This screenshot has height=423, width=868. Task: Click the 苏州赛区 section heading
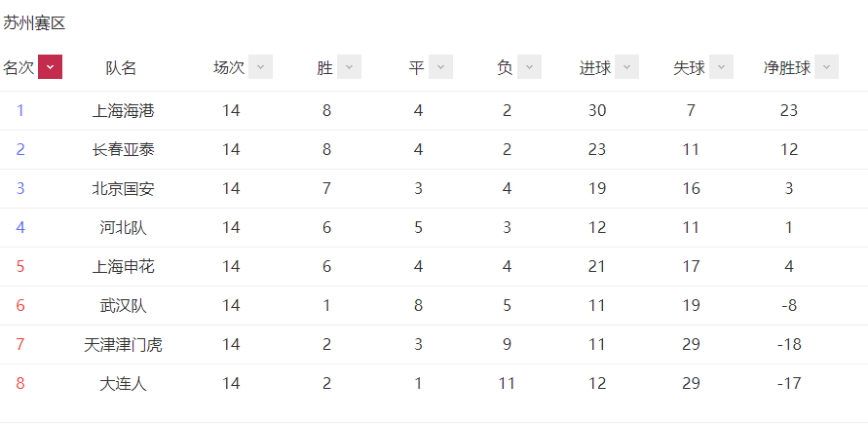(x=34, y=23)
